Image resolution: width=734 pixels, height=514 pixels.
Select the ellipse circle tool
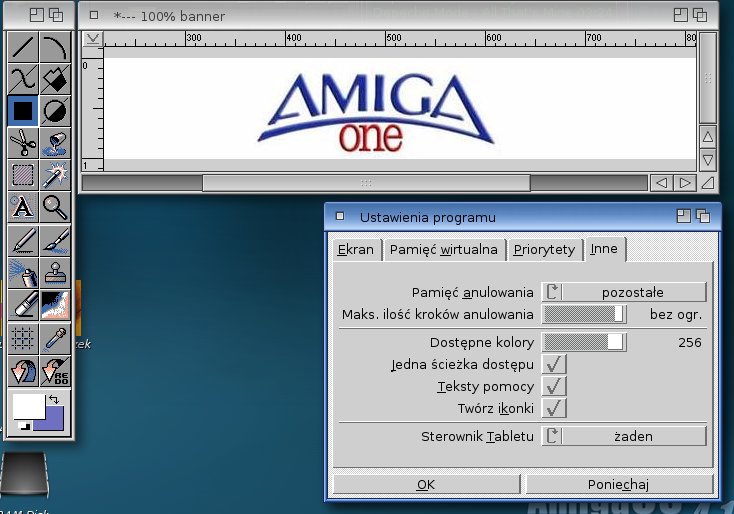tap(55, 111)
